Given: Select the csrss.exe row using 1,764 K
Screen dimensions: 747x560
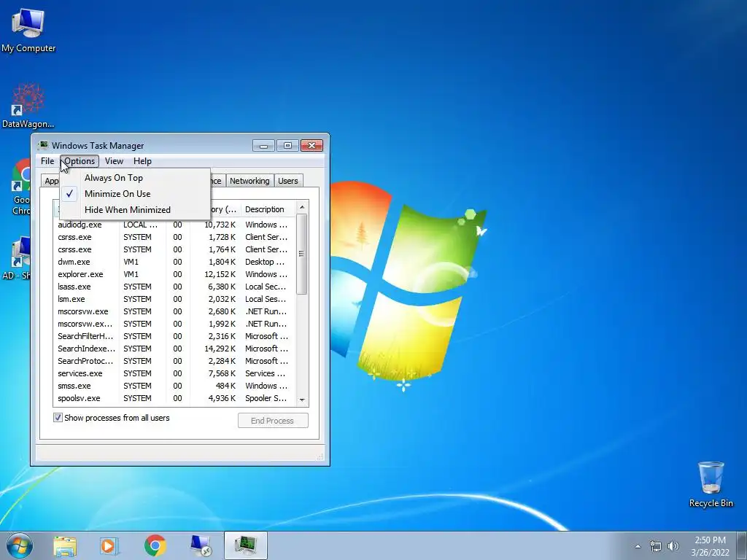Looking at the screenshot, I should pos(174,249).
